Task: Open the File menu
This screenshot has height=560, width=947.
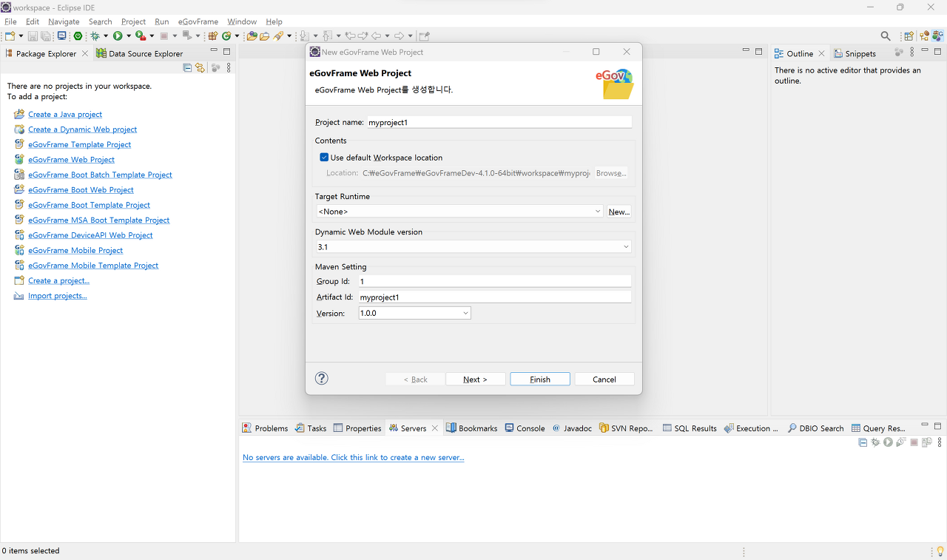Action: (x=10, y=21)
